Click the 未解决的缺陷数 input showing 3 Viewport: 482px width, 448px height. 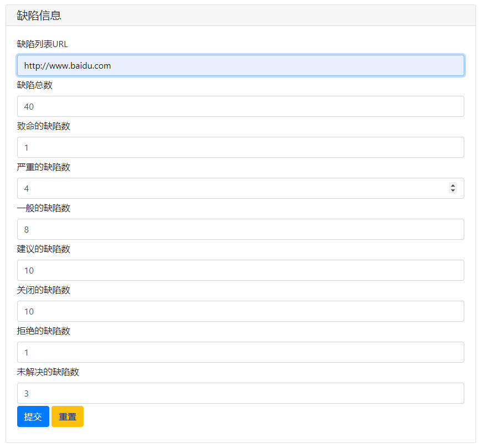tap(240, 393)
